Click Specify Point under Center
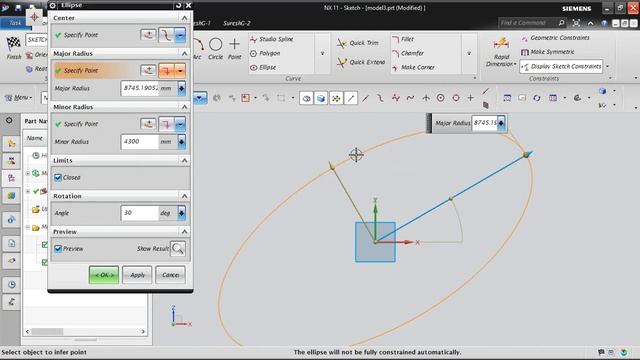This screenshot has height=360, width=640. (81, 35)
